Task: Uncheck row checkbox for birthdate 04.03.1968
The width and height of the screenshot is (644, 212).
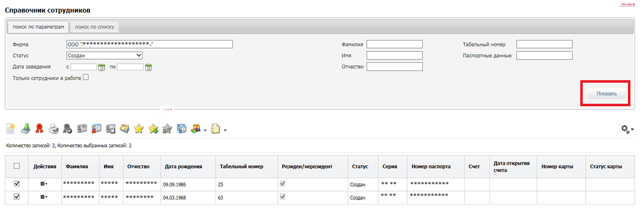Action: (x=17, y=197)
